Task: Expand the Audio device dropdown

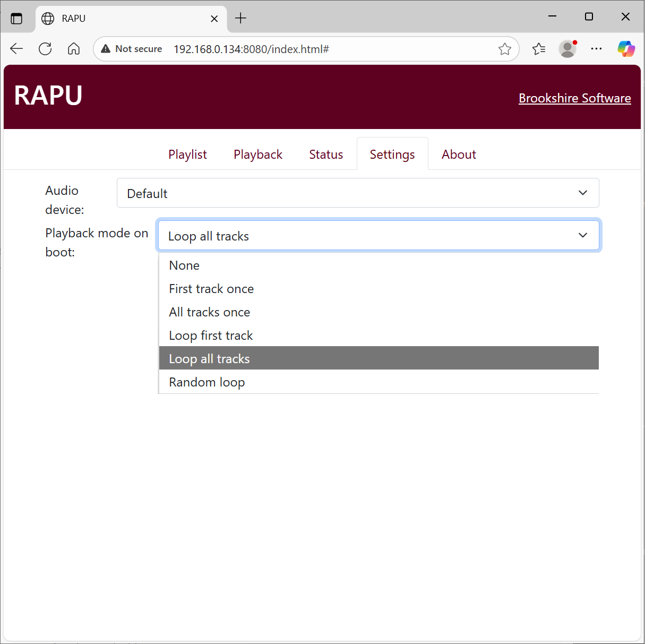Action: (357, 193)
